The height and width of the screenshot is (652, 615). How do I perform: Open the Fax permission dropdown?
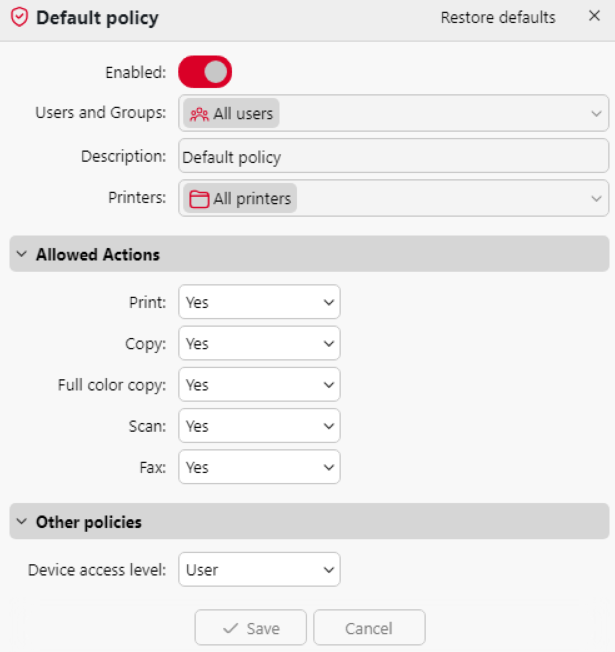click(259, 467)
